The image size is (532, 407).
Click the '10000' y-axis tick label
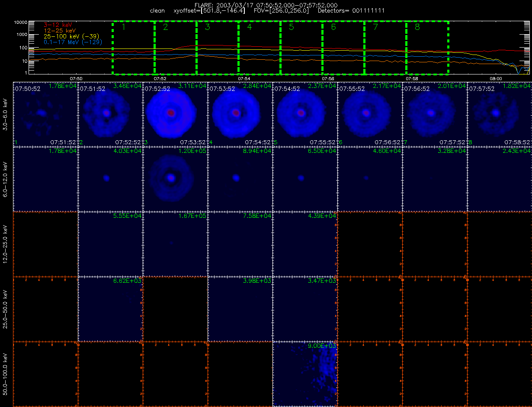(21, 22)
